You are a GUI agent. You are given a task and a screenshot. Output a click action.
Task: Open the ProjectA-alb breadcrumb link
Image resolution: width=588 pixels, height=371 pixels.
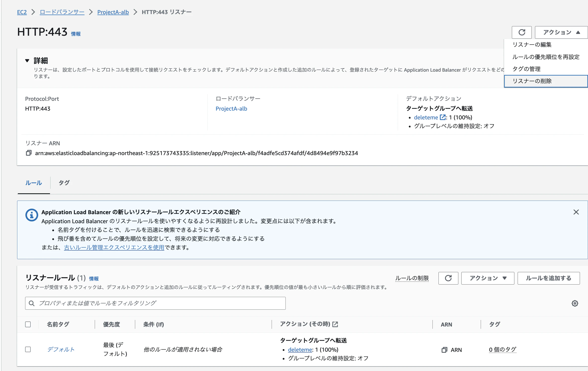113,12
